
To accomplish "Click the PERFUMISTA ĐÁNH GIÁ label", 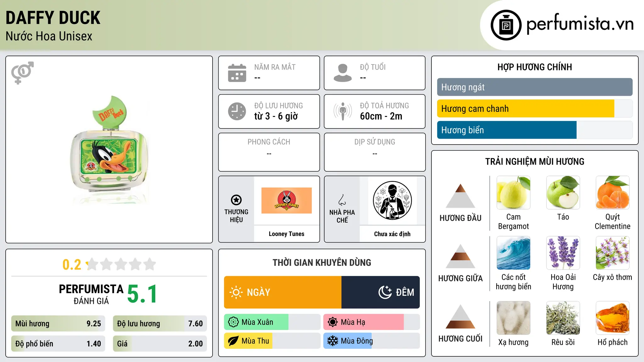I will 91,294.
